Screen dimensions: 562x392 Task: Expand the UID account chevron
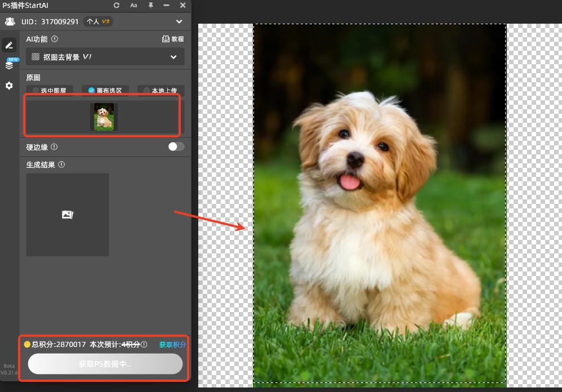[179, 22]
